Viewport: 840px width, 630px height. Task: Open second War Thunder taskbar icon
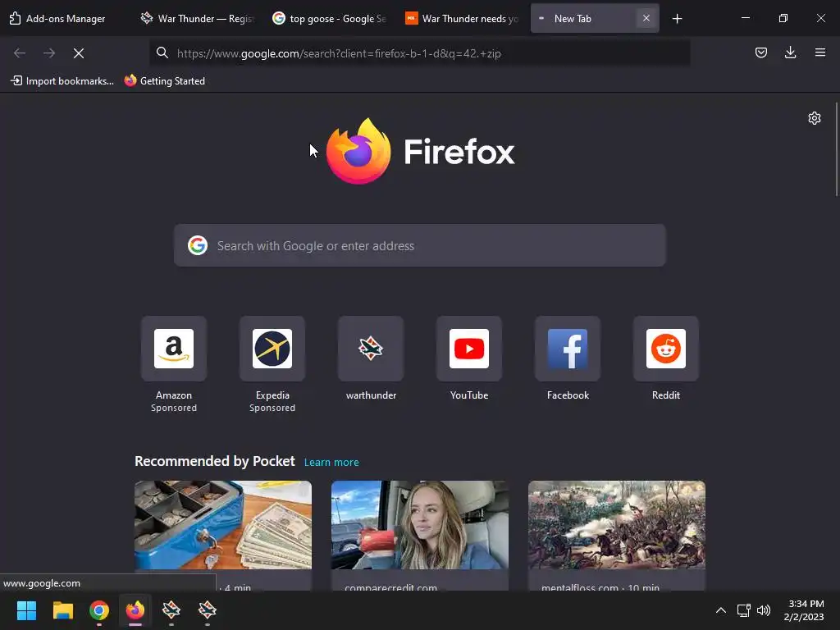[x=208, y=610]
